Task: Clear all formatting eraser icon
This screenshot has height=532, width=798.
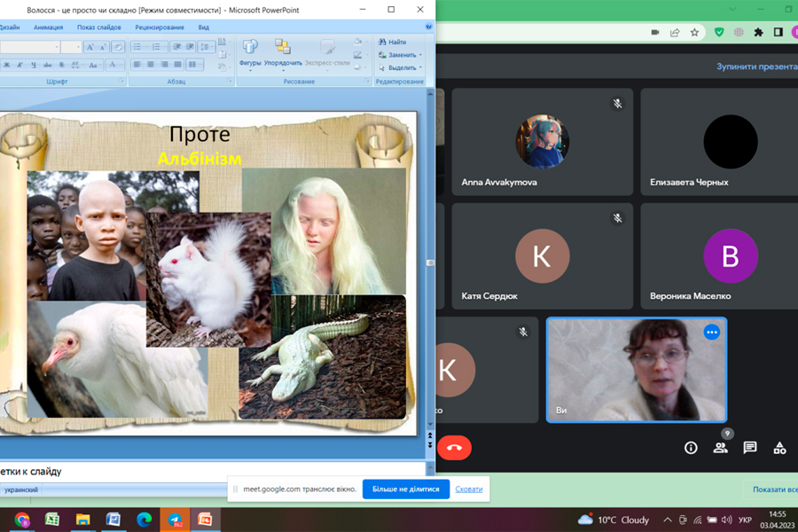Action: click(x=118, y=47)
